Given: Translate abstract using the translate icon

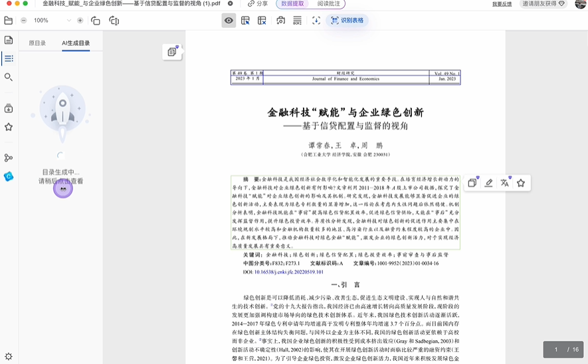Looking at the screenshot, I should (x=505, y=183).
